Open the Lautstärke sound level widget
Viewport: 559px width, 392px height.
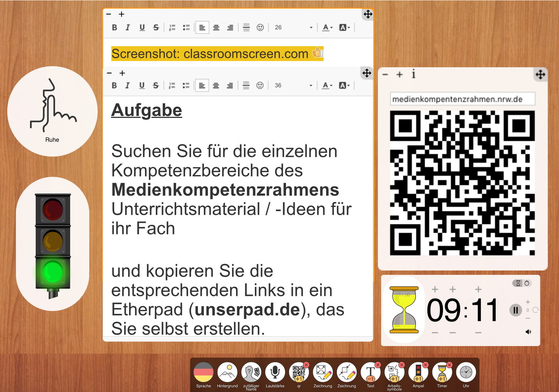275,372
